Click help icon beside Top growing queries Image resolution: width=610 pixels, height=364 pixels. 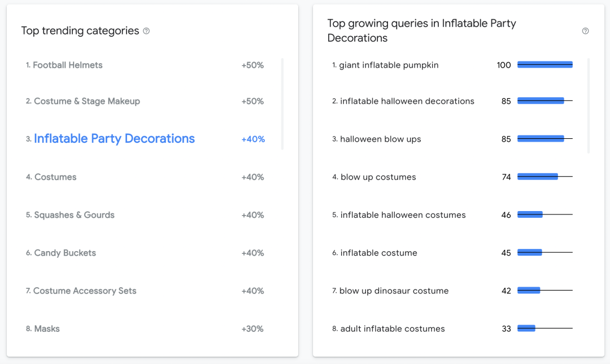(x=585, y=31)
